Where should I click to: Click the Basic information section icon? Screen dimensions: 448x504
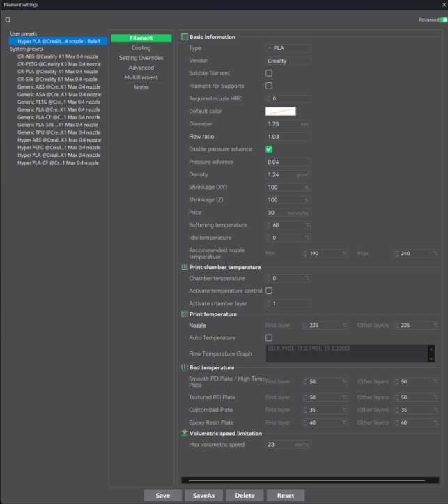[x=185, y=38]
